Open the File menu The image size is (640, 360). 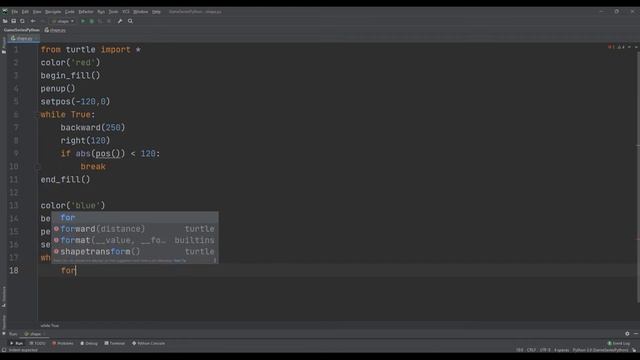click(15, 12)
